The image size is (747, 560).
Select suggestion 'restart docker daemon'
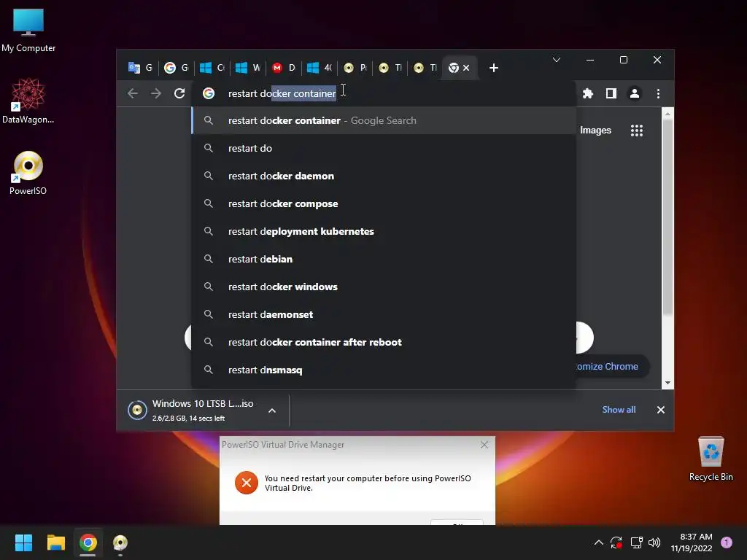point(384,176)
